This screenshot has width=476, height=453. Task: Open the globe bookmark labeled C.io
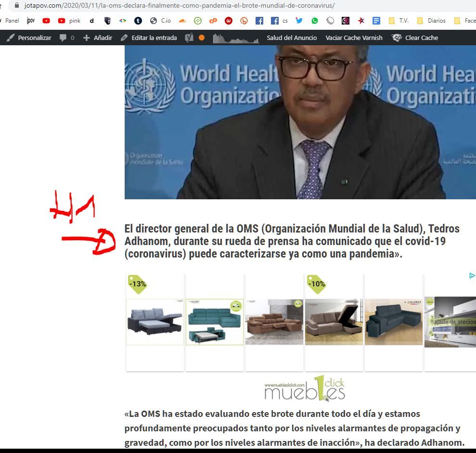point(160,21)
